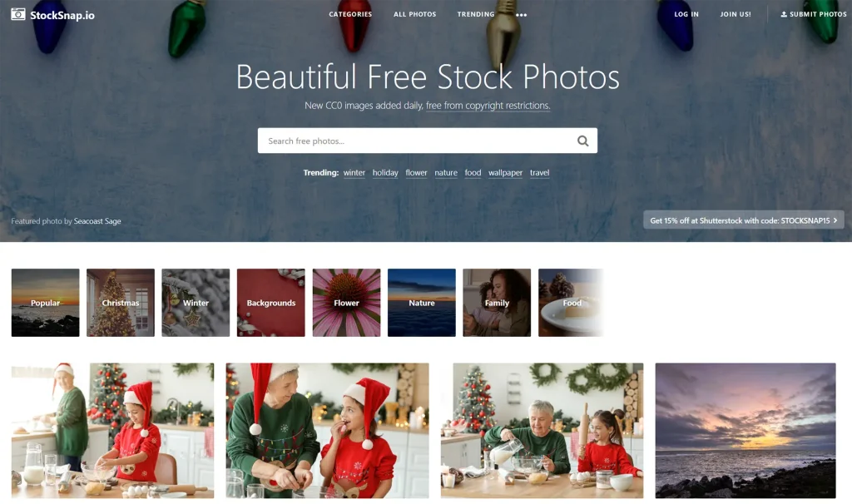Image resolution: width=852 pixels, height=504 pixels.
Task: Open the Christmas category thumbnail
Action: 121,303
